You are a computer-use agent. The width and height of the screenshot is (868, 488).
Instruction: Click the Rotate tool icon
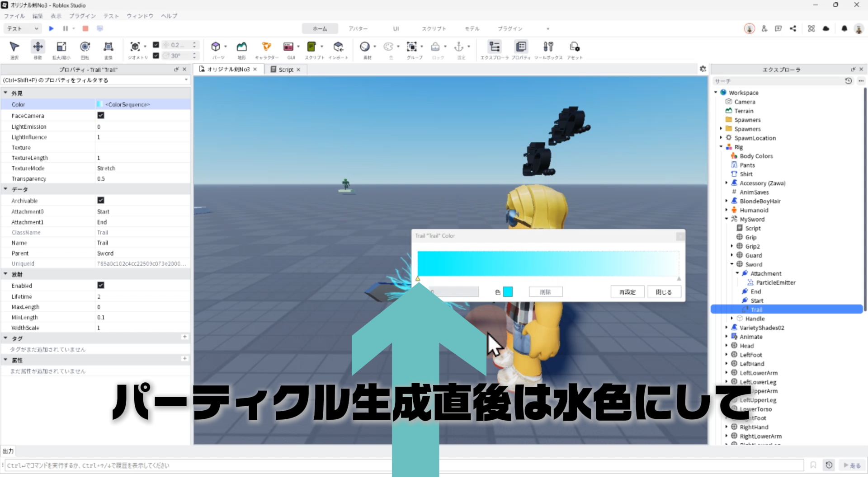[x=85, y=47]
